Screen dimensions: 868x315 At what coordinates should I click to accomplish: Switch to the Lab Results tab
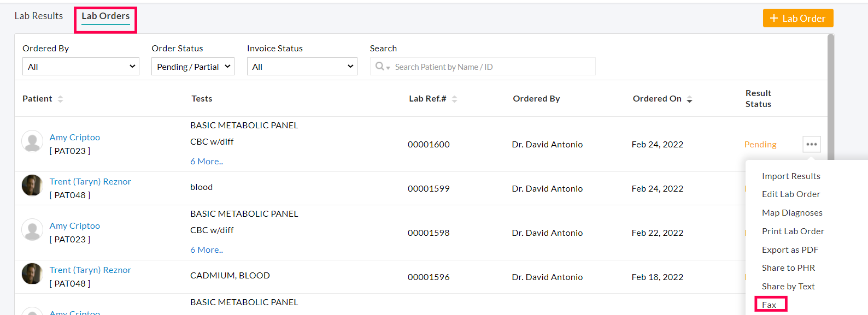[39, 16]
